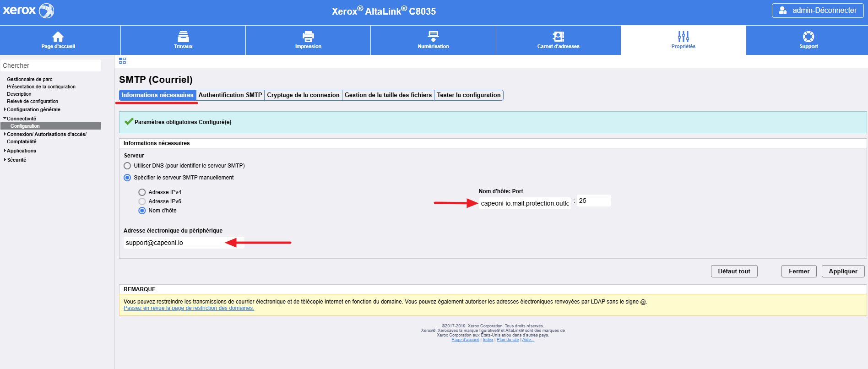Open Tester la configuration tab
The image size is (868, 369).
click(469, 95)
